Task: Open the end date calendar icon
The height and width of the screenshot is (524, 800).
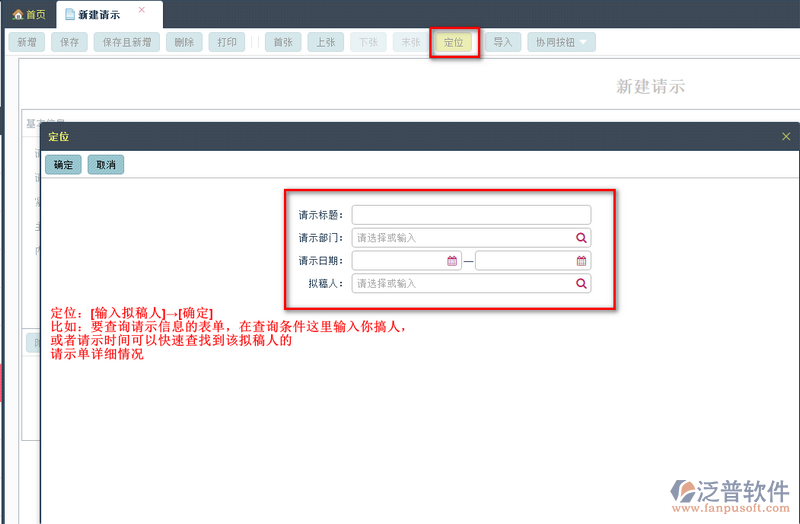Action: click(x=581, y=261)
